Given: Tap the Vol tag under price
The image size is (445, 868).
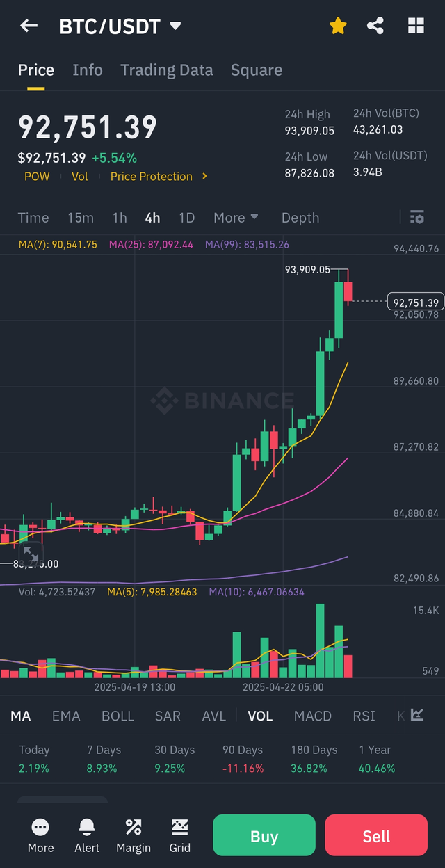Looking at the screenshot, I should 80,177.
